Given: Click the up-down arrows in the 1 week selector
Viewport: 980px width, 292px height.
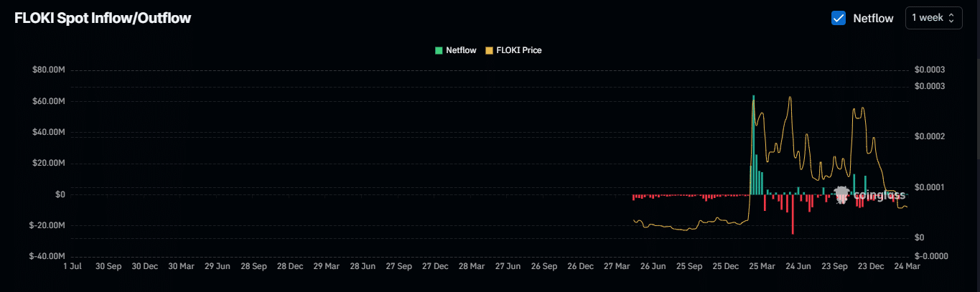Looking at the screenshot, I should point(951,18).
